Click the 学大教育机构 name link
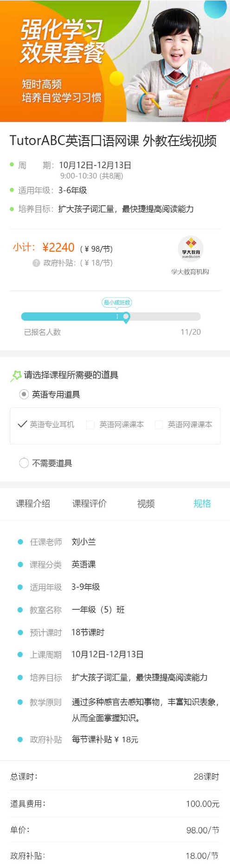Image resolution: width=230 pixels, height=868 pixels. click(190, 272)
